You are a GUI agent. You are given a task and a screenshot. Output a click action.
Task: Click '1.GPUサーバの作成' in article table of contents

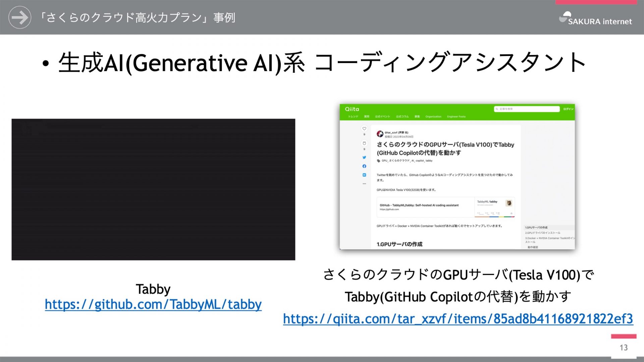pos(536,228)
